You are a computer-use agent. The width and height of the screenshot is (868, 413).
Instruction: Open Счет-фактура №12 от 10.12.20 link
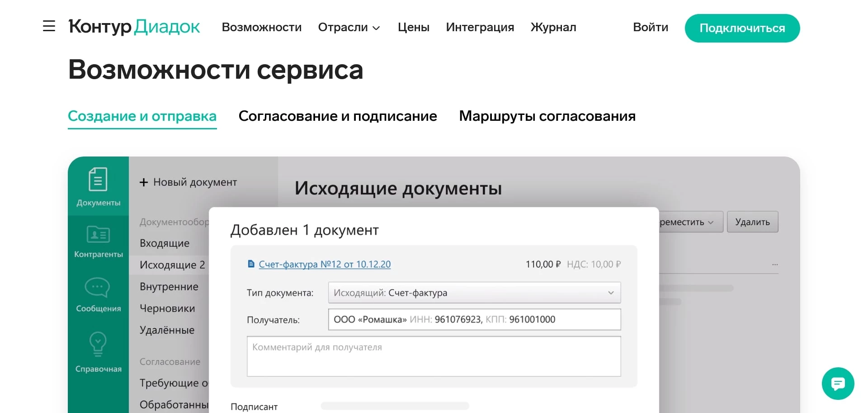point(325,264)
